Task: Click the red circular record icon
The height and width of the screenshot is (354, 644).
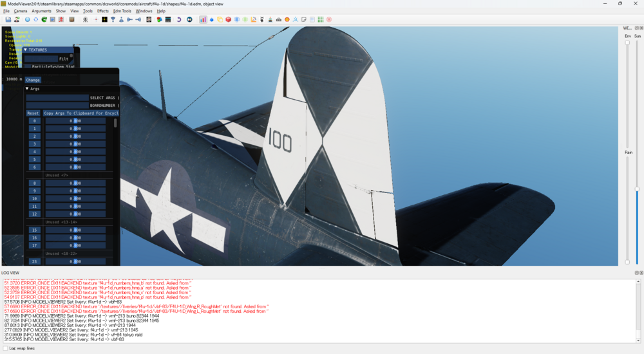Action: coord(329,19)
